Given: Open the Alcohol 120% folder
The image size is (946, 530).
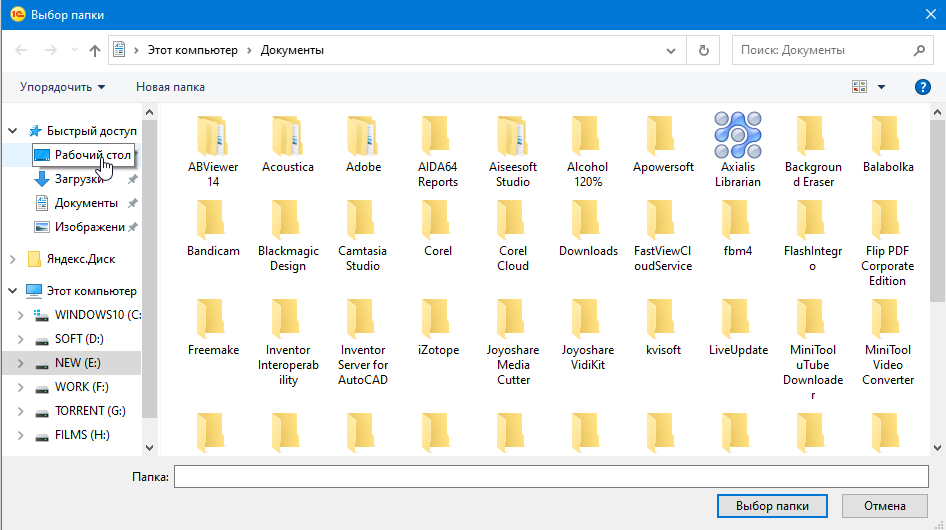Looking at the screenshot, I should [588, 151].
